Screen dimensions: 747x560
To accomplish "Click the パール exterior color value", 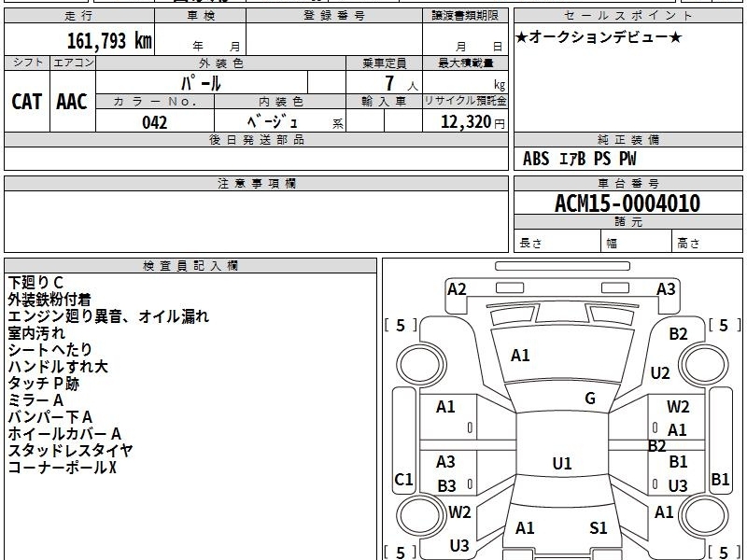I will tap(201, 84).
